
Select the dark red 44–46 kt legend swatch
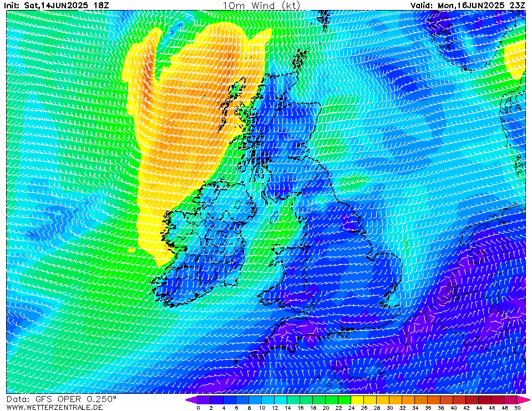tap(485, 400)
